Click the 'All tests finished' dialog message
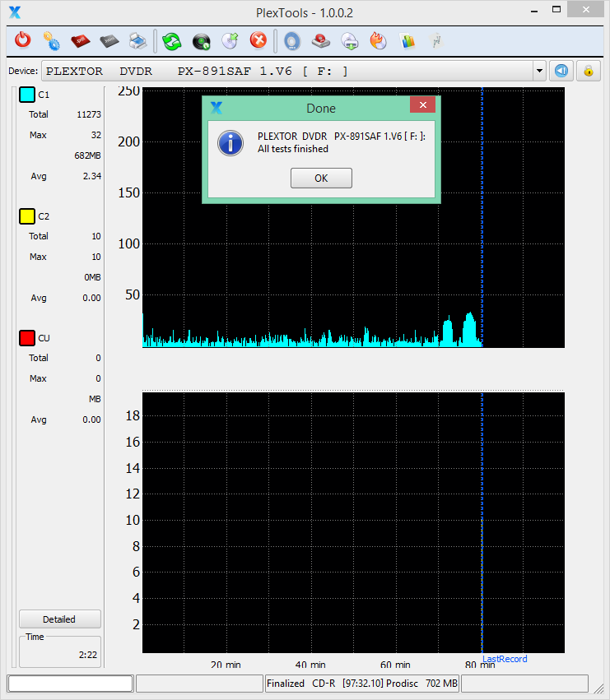Image resolution: width=610 pixels, height=700 pixels. click(x=293, y=149)
